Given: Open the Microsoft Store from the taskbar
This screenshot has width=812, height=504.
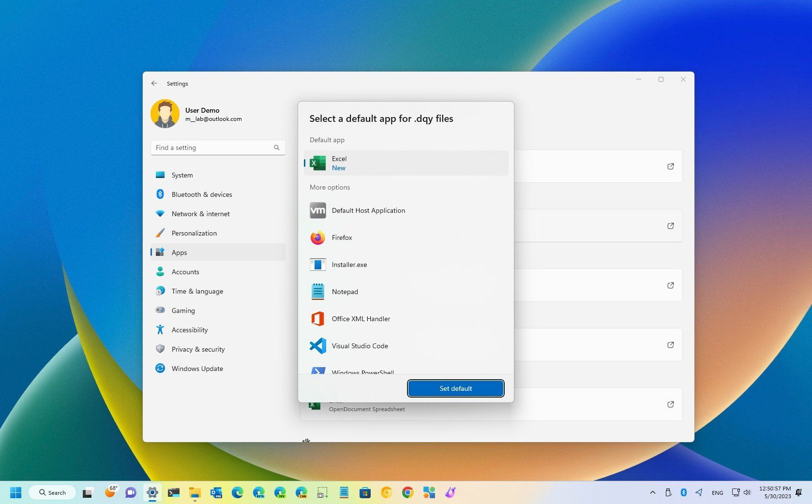Looking at the screenshot, I should 364,492.
